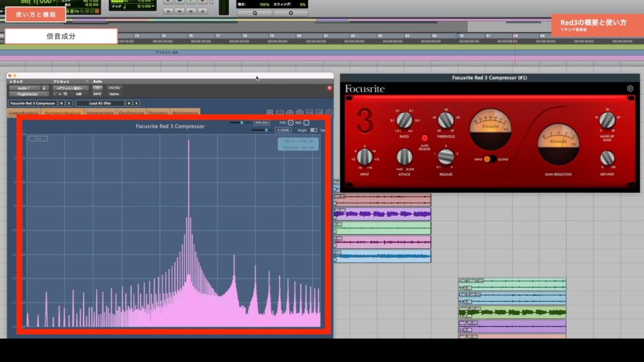Click the input/output VU meter above the switch
Screen dimensions: 644x362
(x=491, y=129)
